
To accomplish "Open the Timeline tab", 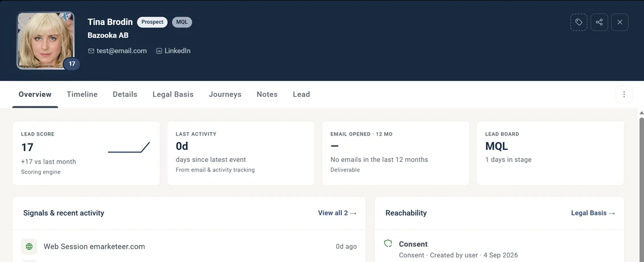I will pyautogui.click(x=82, y=94).
